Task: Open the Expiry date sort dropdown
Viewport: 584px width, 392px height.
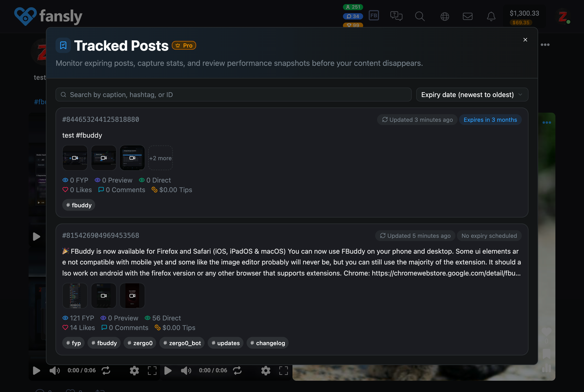Action: click(x=472, y=94)
